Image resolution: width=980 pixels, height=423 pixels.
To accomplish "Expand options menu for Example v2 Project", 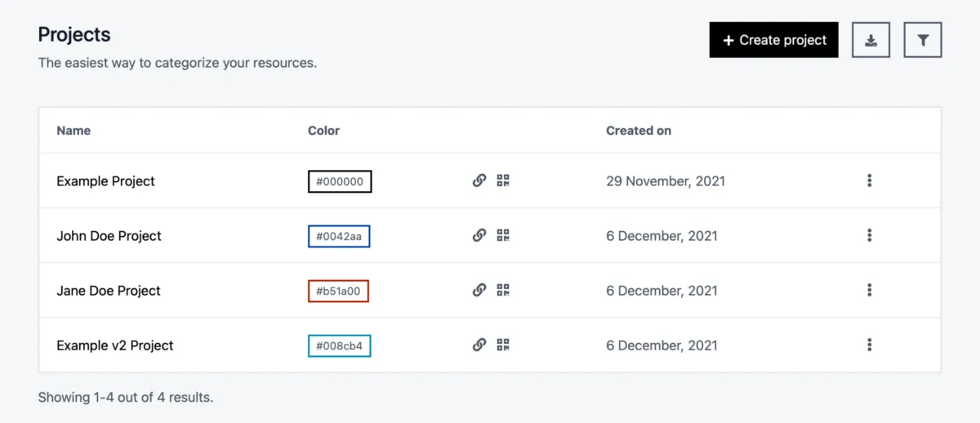I will (870, 345).
